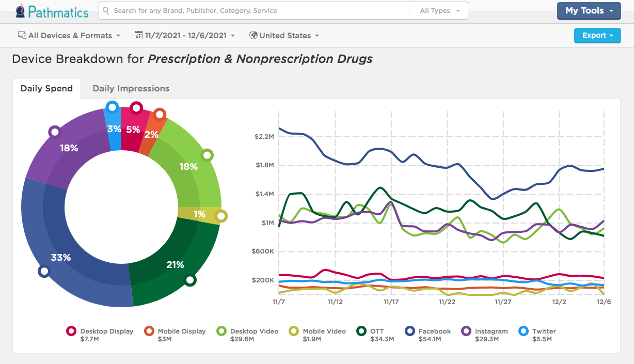Click the 33% Facebook donut segment
The image size is (634, 364).
[x=60, y=257]
